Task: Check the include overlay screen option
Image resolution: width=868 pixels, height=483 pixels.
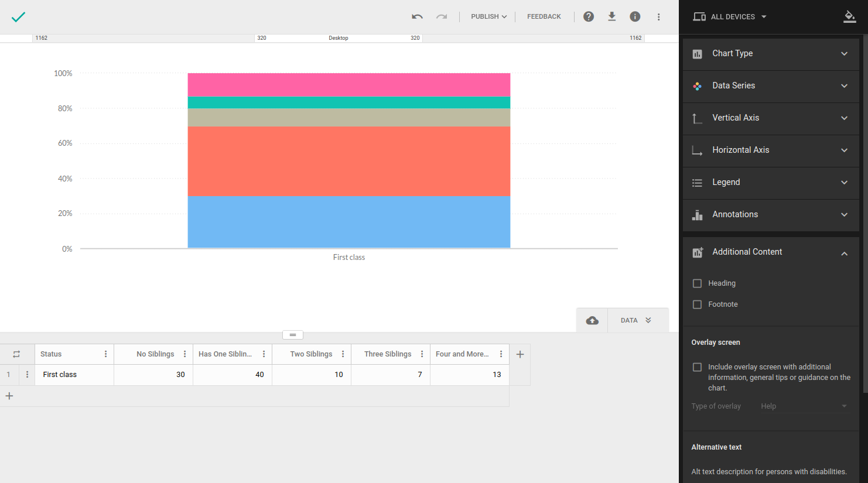Action: point(697,367)
